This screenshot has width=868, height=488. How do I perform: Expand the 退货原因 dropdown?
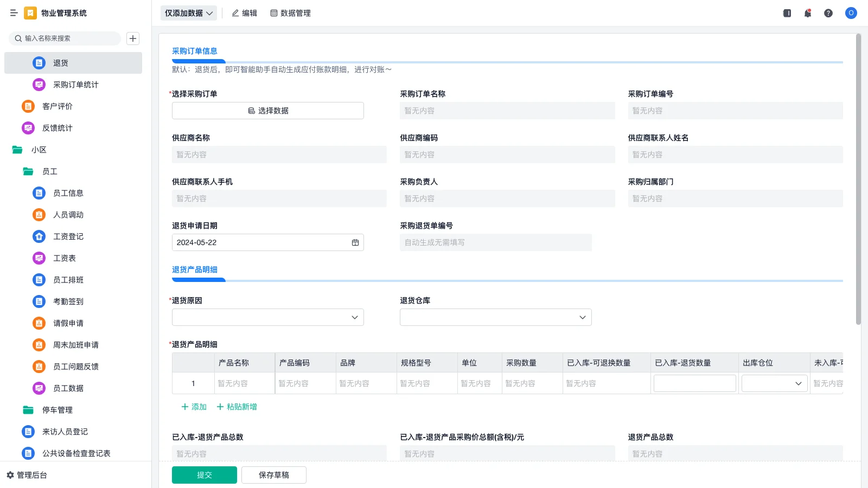pyautogui.click(x=267, y=317)
